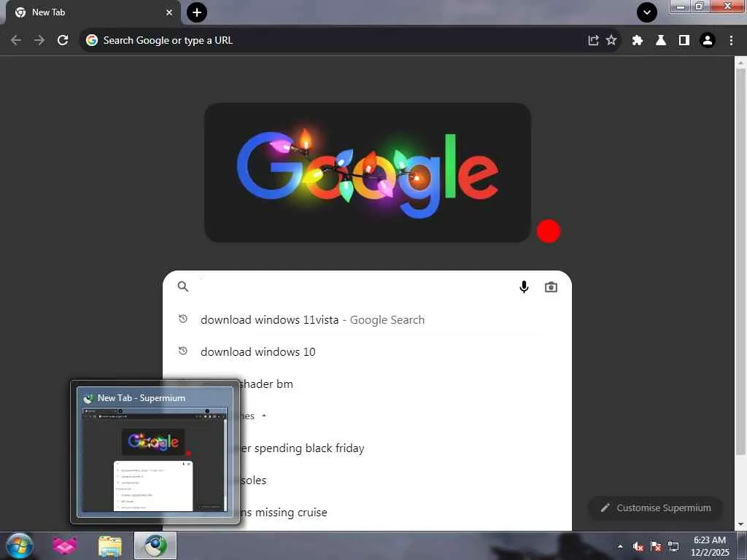Viewport: 747px width, 560px height.
Task: Select suggestion download windows 10
Action: click(368, 352)
